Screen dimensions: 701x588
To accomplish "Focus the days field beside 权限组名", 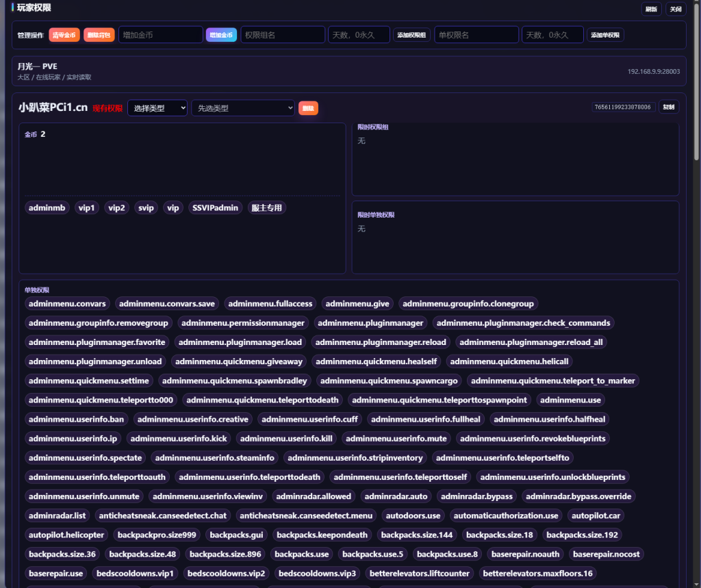I will pos(359,35).
